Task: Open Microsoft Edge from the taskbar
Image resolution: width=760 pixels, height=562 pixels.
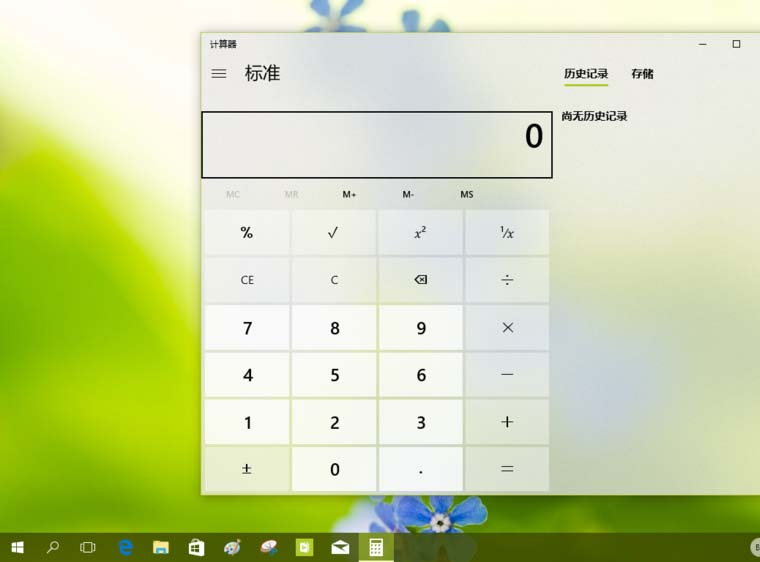Action: (126, 547)
